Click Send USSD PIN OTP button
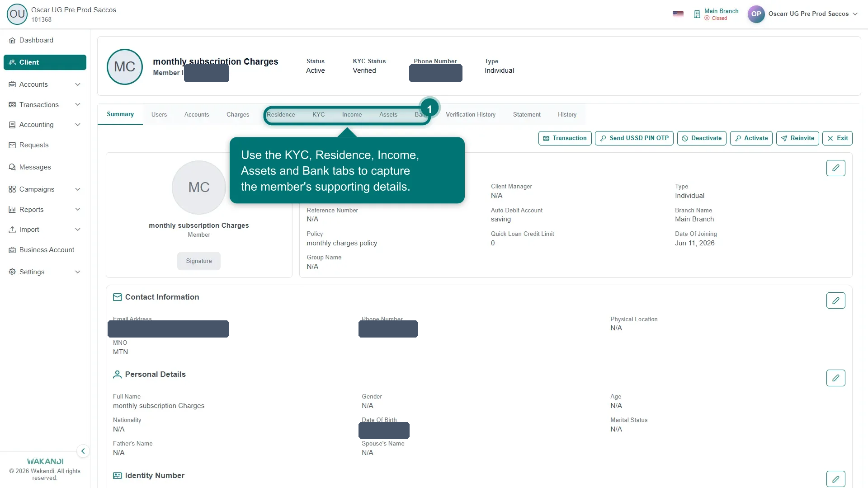Image resolution: width=868 pixels, height=488 pixels. pos(634,138)
